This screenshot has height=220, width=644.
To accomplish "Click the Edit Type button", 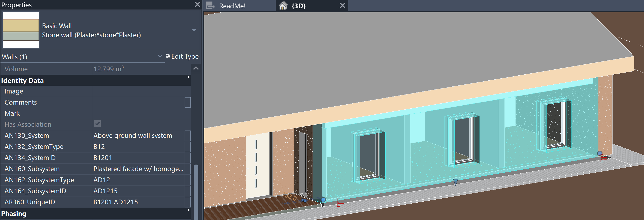I will [182, 56].
